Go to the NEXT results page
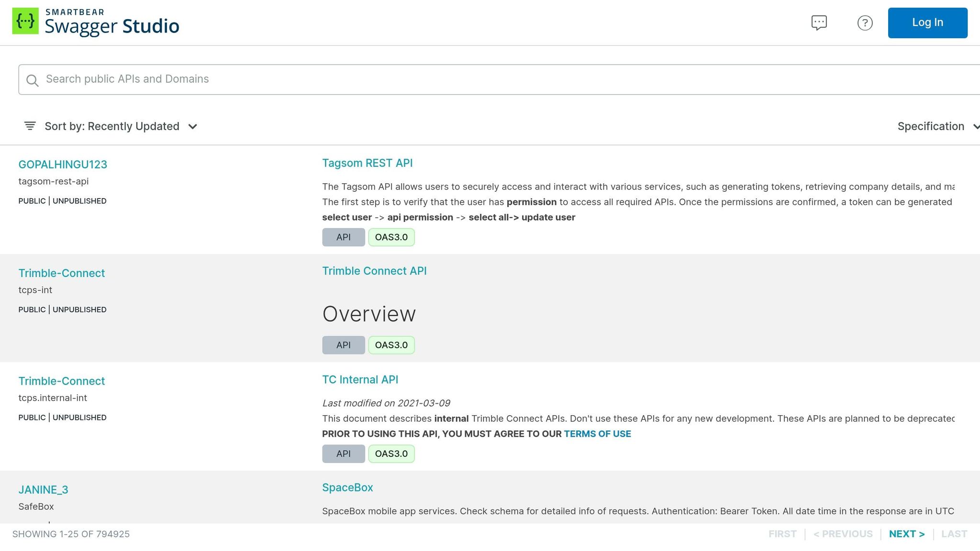Screen dimensions: 980x551 pyautogui.click(x=907, y=534)
